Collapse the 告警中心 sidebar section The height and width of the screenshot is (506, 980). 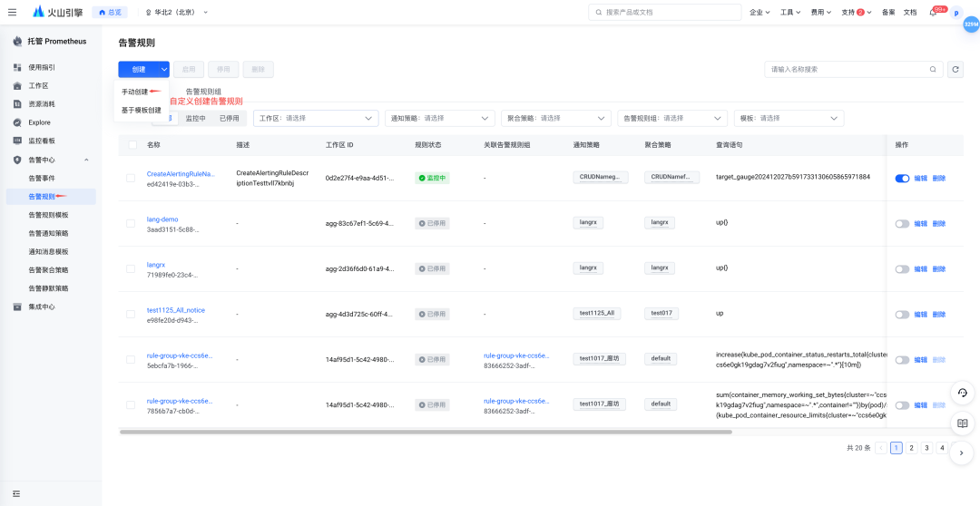[86, 160]
